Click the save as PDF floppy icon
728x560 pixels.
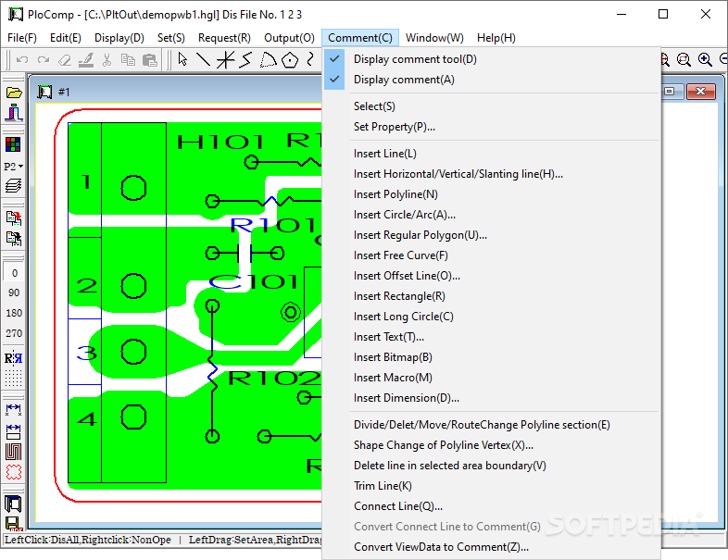point(13,523)
